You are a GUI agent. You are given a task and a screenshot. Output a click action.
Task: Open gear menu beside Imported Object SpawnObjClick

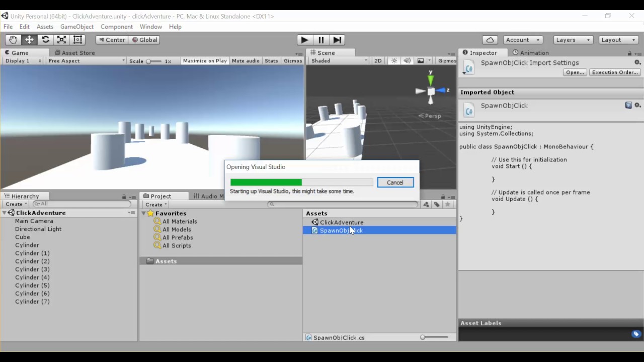coord(637,105)
